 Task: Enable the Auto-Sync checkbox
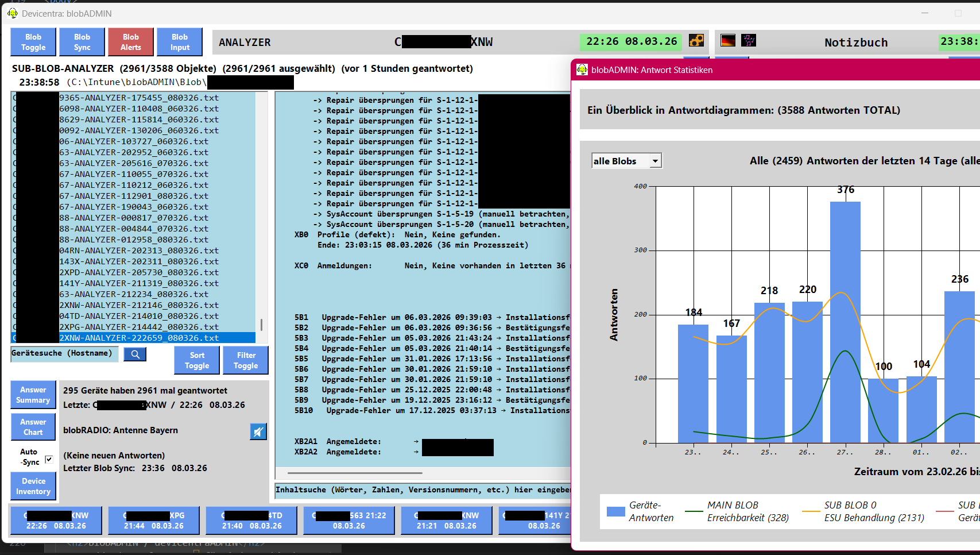[49, 459]
